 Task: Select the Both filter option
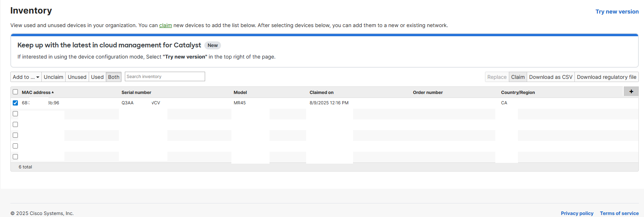click(114, 77)
